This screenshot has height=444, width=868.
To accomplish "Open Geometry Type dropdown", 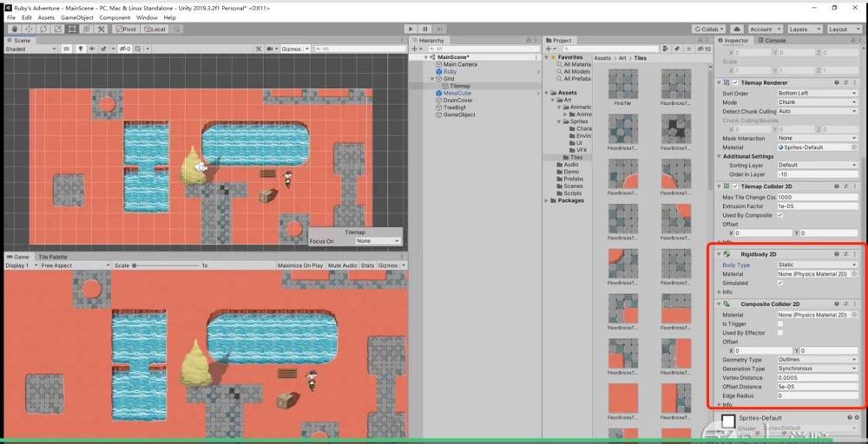I will click(x=818, y=360).
